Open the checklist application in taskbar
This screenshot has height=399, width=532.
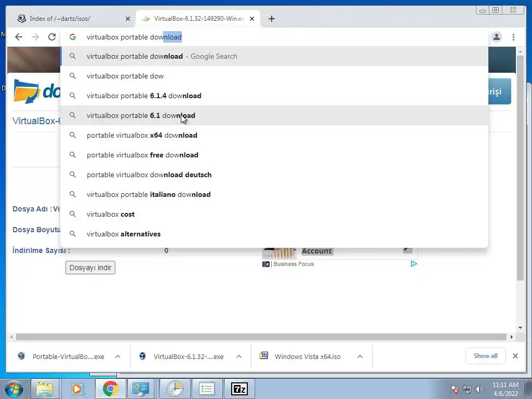[x=207, y=389]
